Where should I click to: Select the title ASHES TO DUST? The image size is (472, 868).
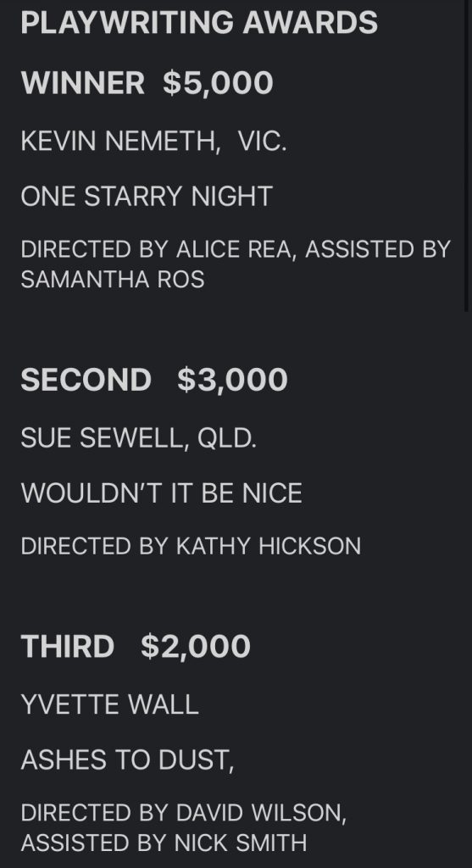127,760
